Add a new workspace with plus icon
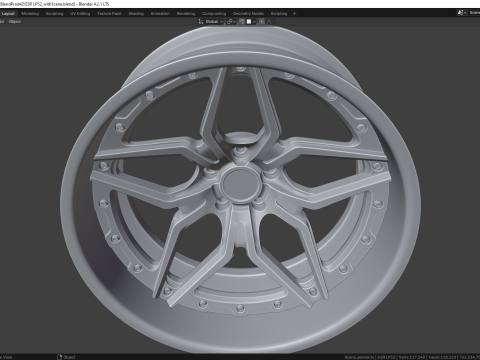 click(294, 14)
